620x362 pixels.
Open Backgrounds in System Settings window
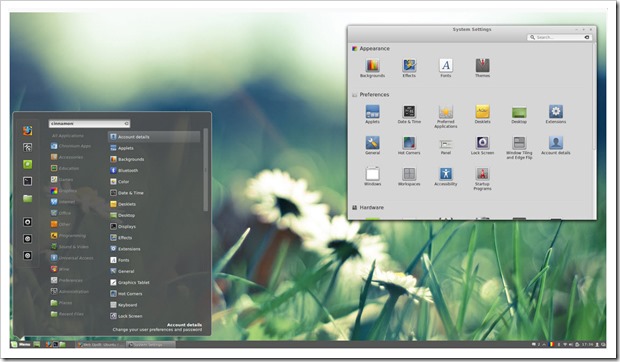372,68
